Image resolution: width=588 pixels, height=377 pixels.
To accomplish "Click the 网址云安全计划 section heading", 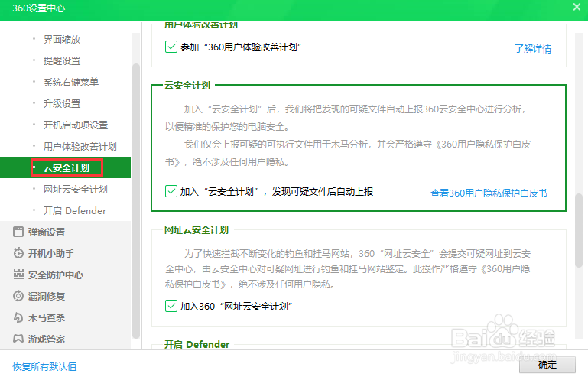I will (x=196, y=229).
